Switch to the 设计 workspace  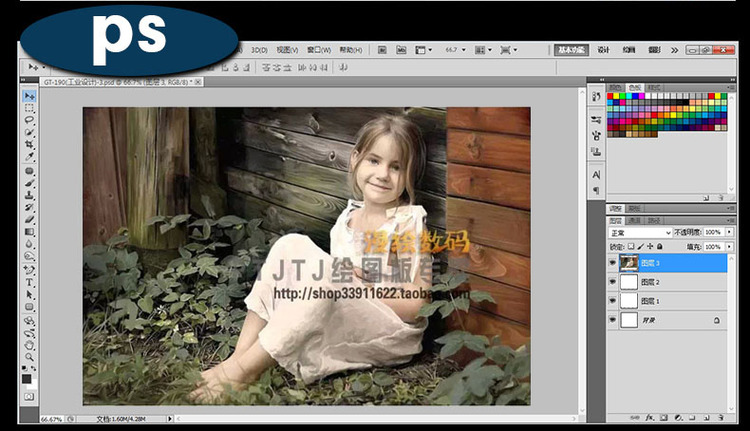coord(604,49)
